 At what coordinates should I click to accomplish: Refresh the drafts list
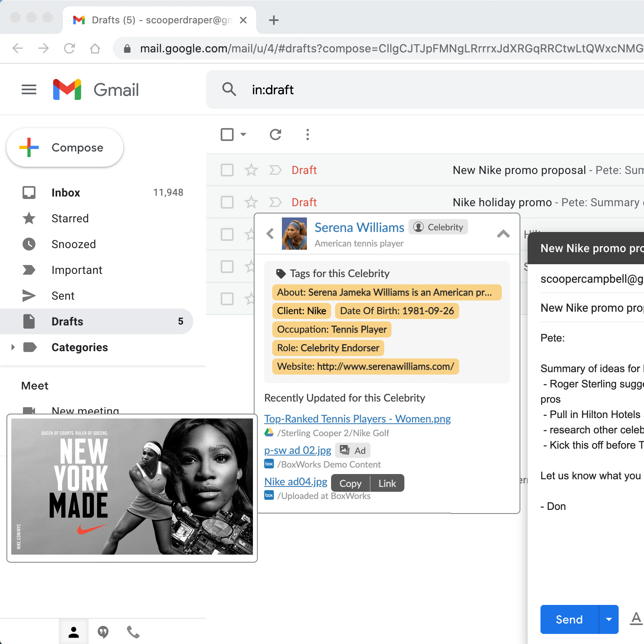275,135
